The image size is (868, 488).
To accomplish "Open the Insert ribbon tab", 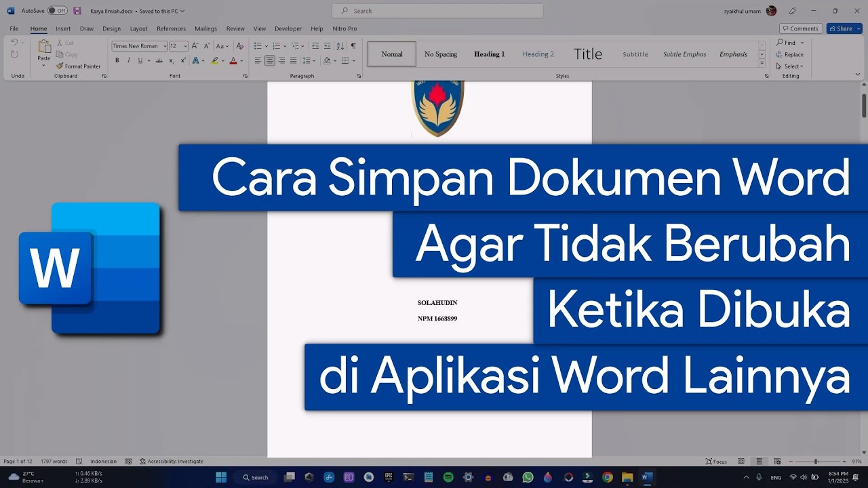I will tap(63, 28).
